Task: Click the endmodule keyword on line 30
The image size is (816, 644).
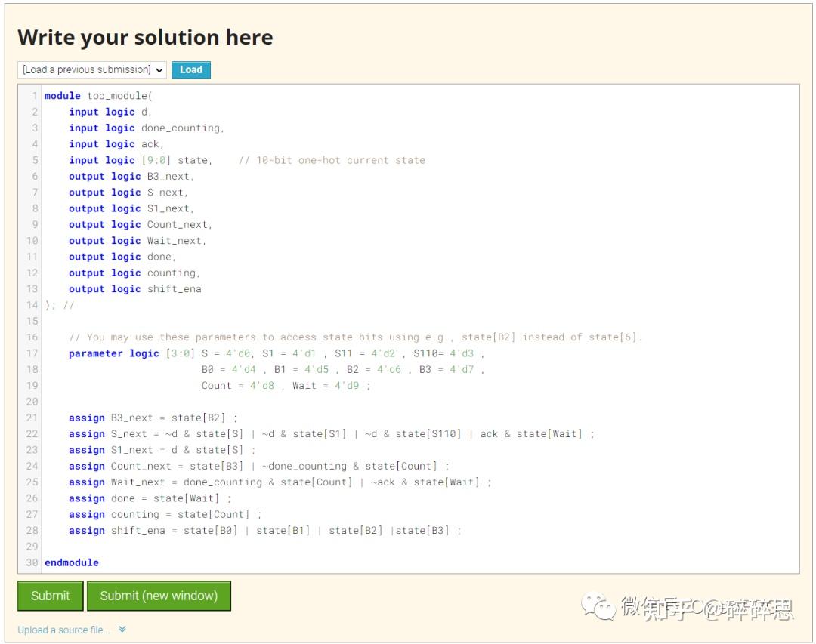Action: click(71, 562)
